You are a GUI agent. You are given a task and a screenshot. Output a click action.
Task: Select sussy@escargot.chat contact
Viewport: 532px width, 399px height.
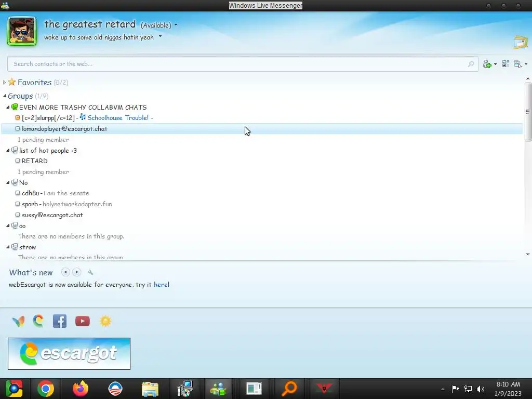tap(52, 215)
